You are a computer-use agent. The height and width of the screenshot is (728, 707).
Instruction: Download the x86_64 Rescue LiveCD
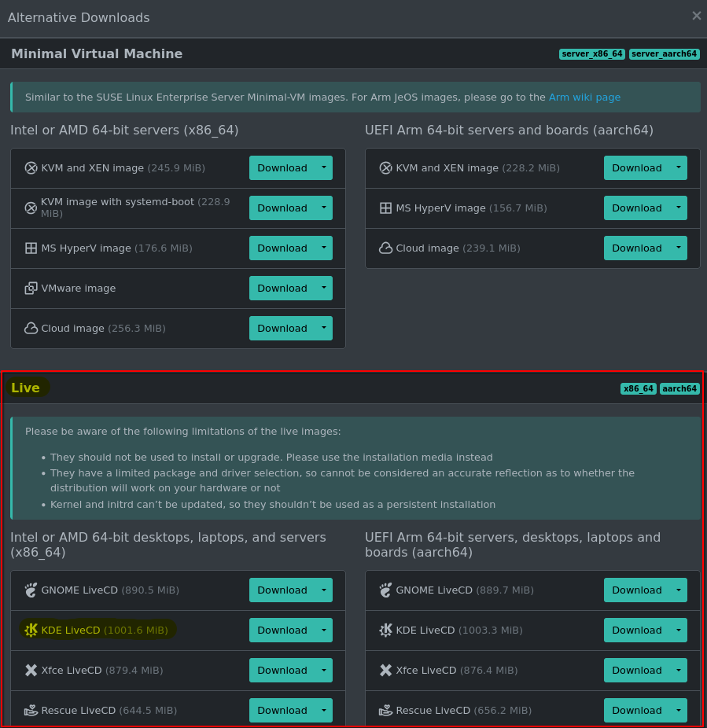[282, 711]
